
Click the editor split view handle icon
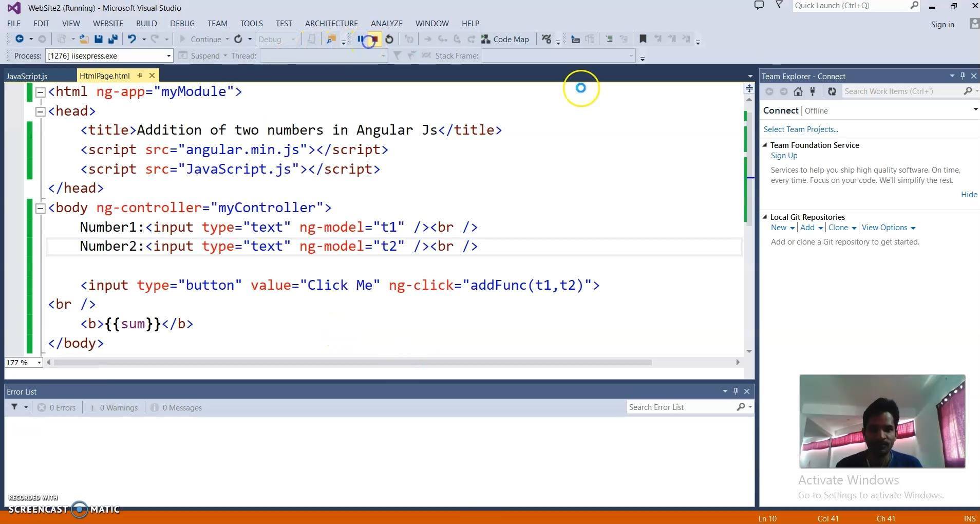(749, 88)
